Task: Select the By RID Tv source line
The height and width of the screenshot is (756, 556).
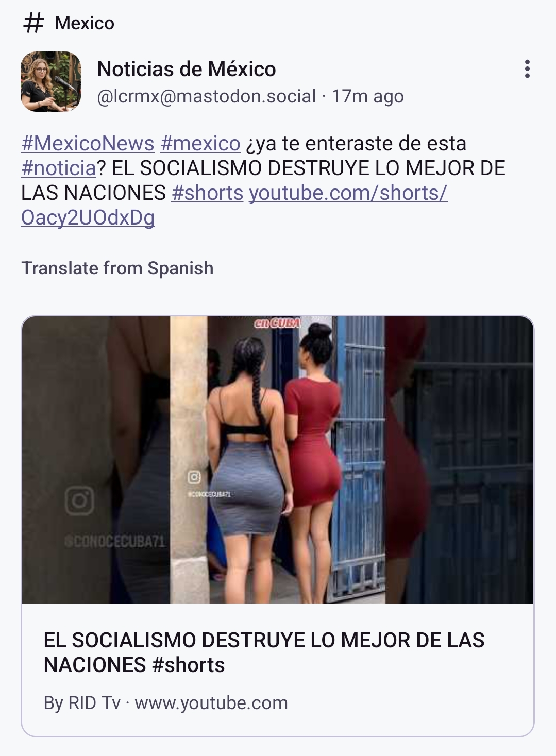Action: click(166, 703)
